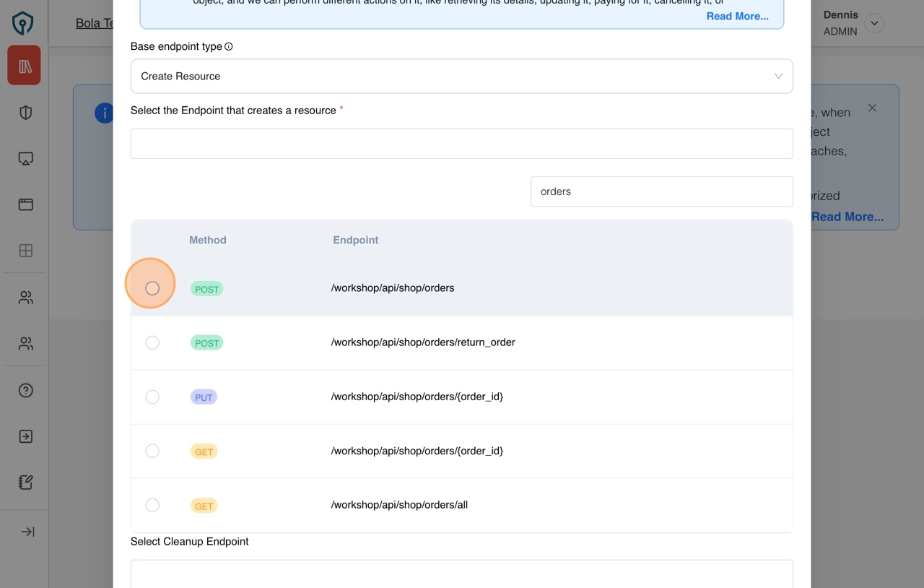Open the highlighted library section in sidebar

[x=24, y=65]
